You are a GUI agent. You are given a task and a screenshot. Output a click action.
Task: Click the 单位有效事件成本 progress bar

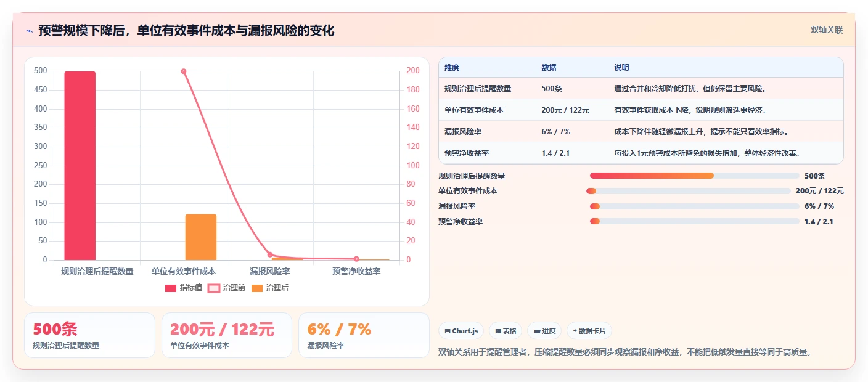tap(689, 191)
